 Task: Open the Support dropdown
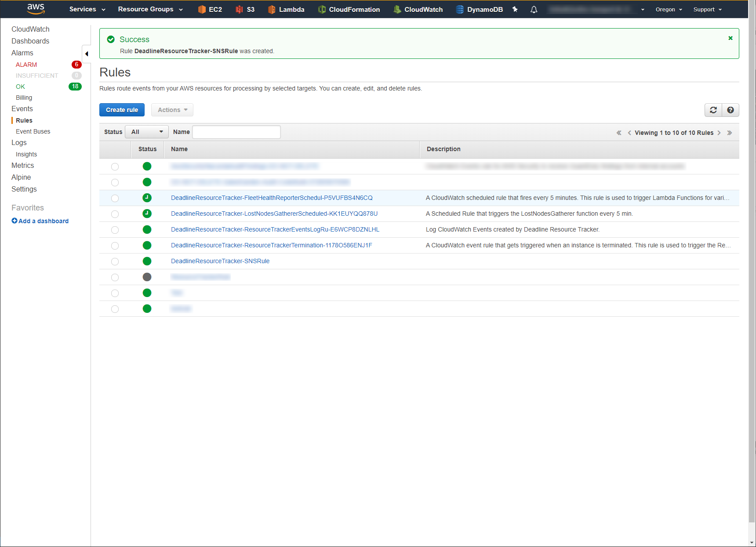coord(707,9)
